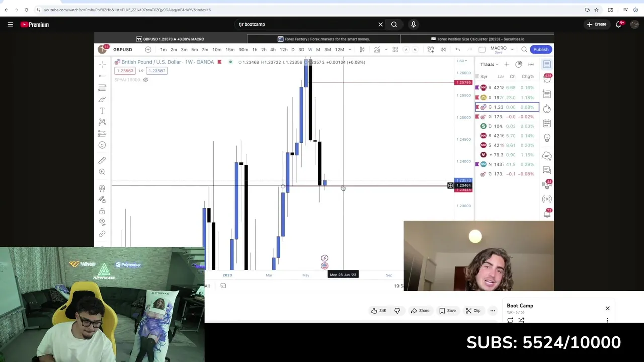
Task: Select the forecasting and measurement tool
Action: point(102,133)
